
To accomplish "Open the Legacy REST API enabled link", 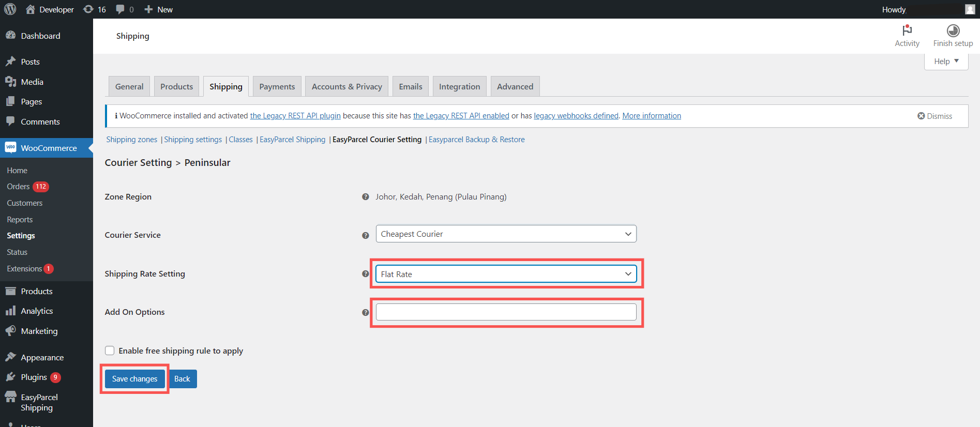I will 461,116.
